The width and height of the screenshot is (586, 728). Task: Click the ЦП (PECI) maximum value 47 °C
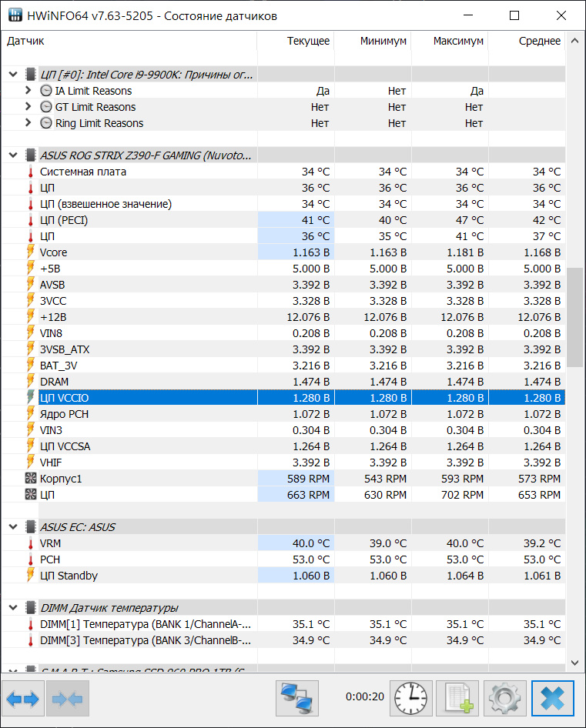point(470,220)
